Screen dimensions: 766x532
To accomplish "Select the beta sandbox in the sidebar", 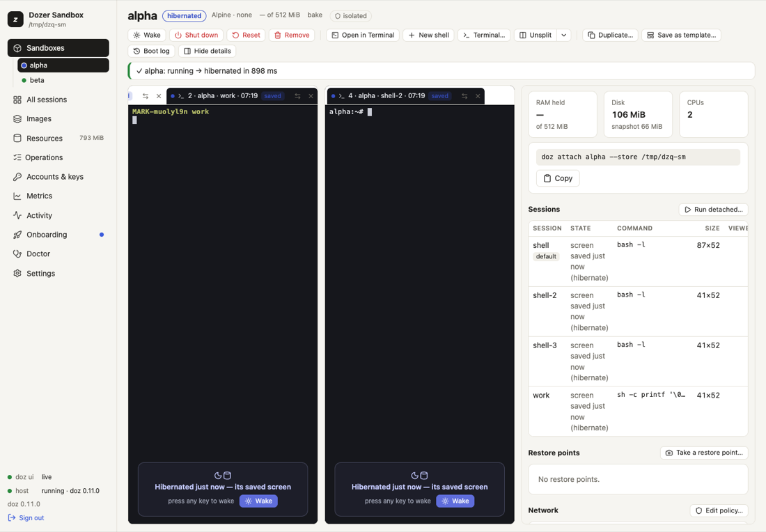I will click(63, 80).
